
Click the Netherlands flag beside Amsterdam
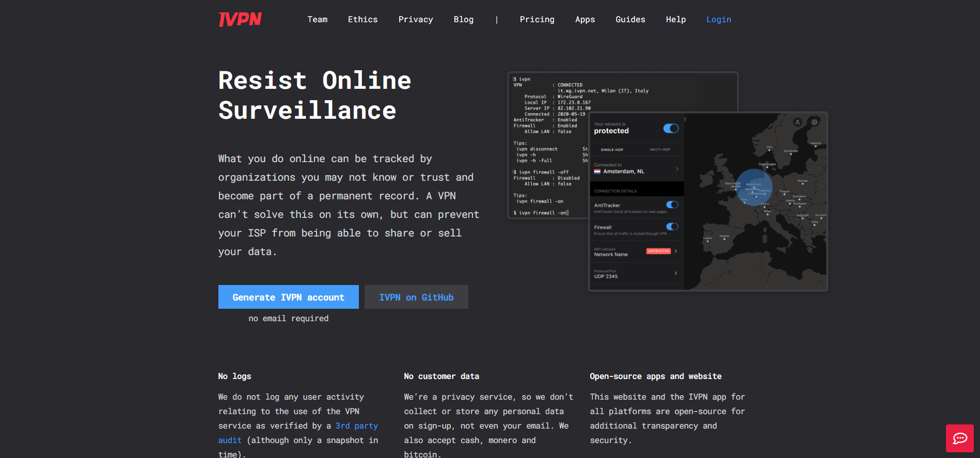[597, 171]
